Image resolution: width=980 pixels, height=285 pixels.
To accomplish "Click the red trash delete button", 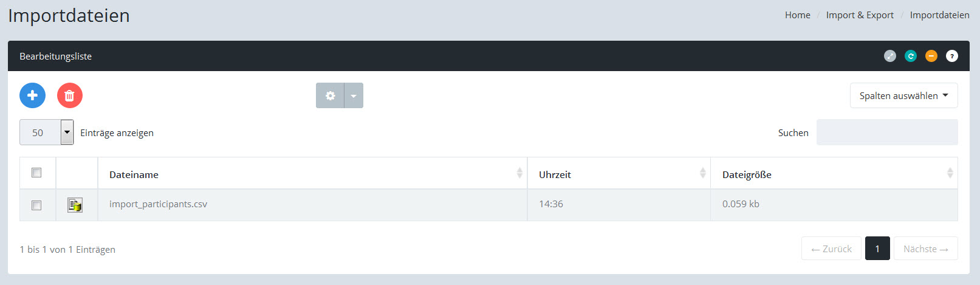I will [x=70, y=95].
